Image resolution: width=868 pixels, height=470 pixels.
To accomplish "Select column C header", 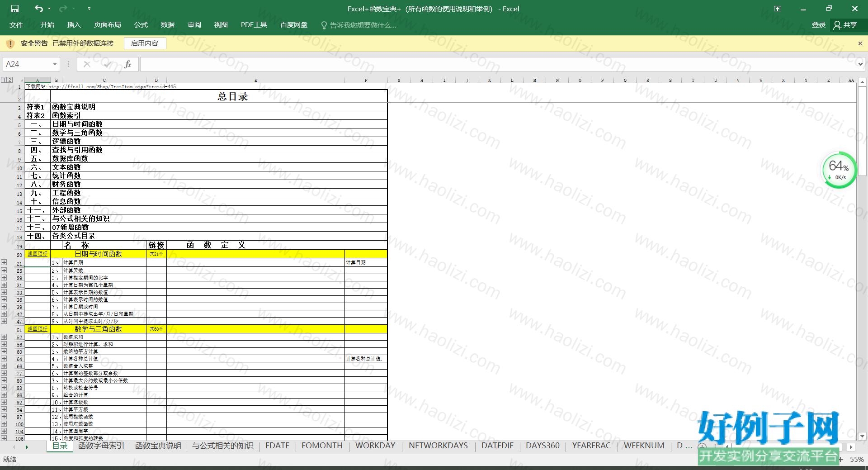I will click(x=104, y=80).
